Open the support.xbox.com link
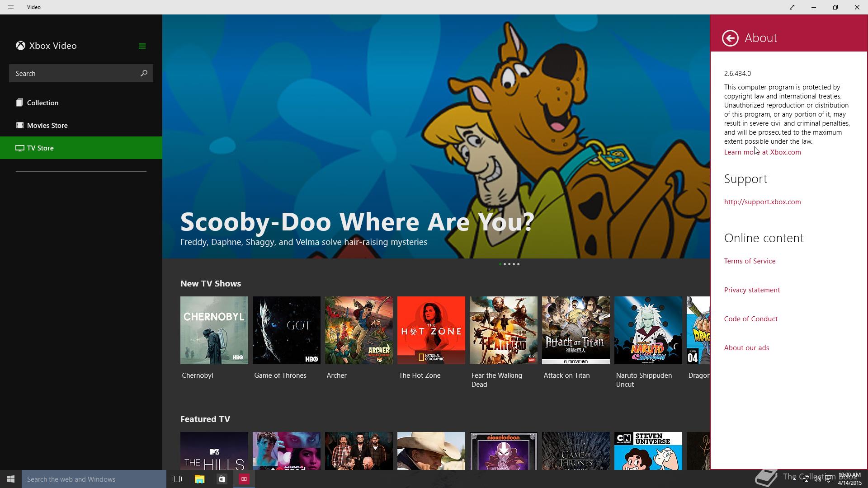The image size is (868, 488). [x=762, y=202]
